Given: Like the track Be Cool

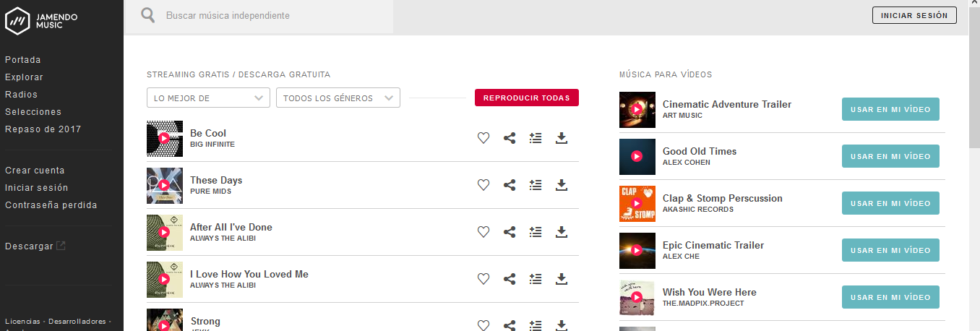Looking at the screenshot, I should click(483, 138).
